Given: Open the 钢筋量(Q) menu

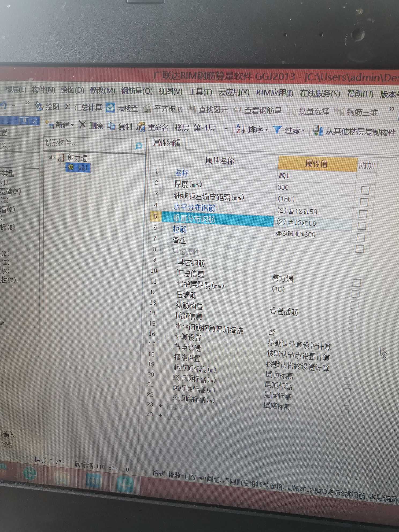Looking at the screenshot, I should click(x=137, y=91).
